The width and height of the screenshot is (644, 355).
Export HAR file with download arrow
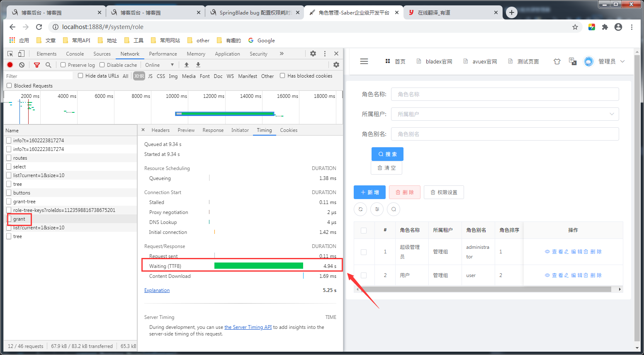198,65
